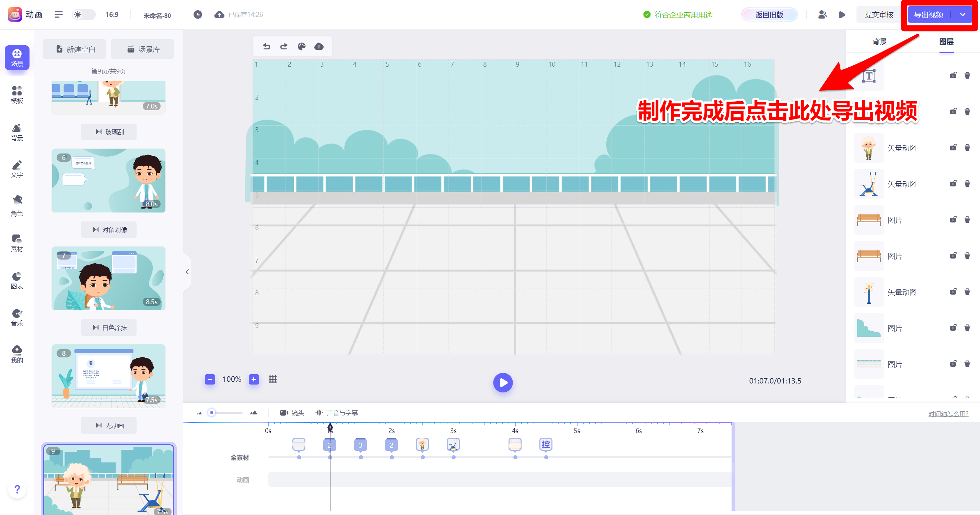Preview video with top play icon
980x515 pixels.
click(x=842, y=14)
